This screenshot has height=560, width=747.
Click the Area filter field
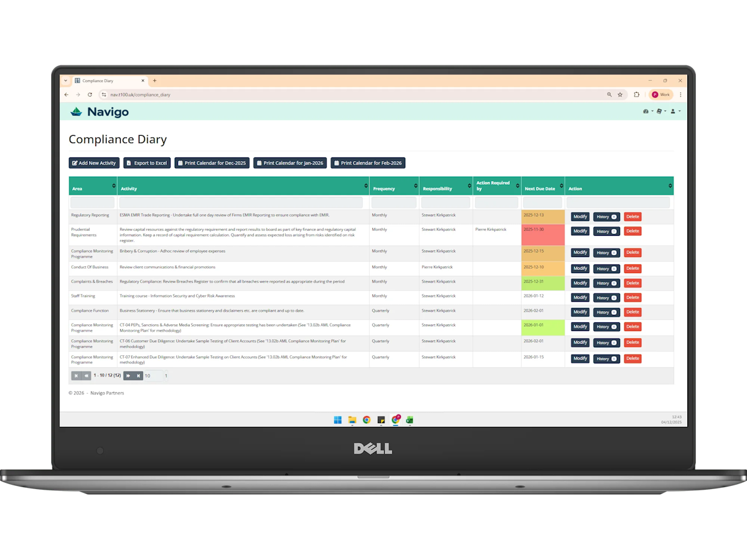(93, 203)
